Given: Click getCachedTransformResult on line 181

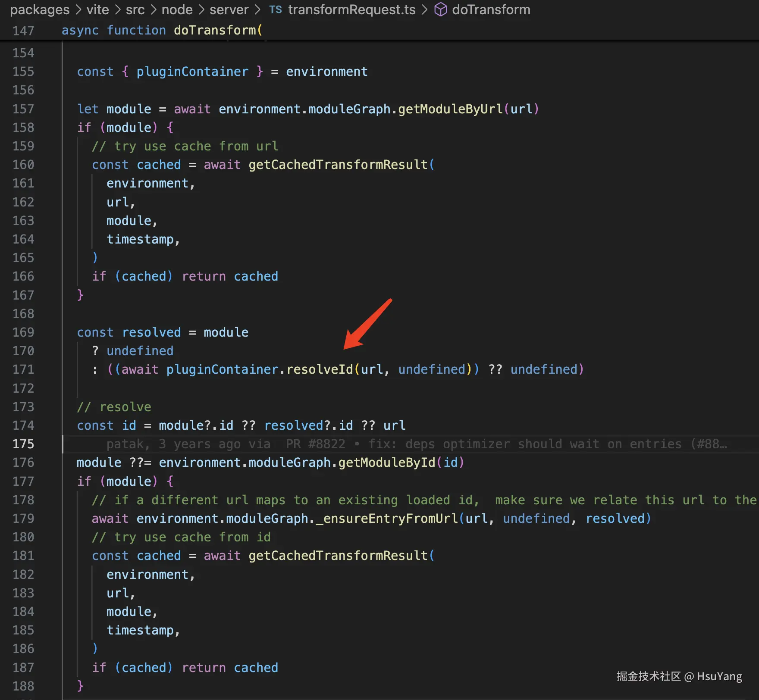Looking at the screenshot, I should pyautogui.click(x=338, y=556).
